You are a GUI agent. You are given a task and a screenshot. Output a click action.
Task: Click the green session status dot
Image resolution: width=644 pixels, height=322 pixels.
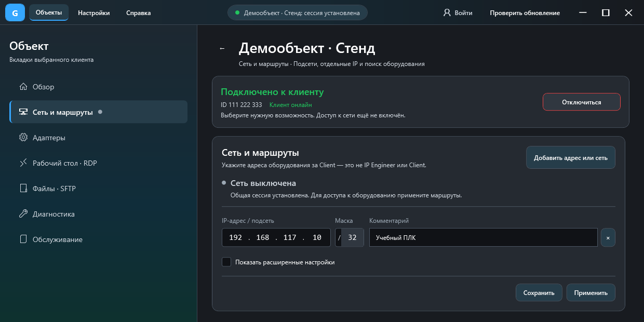(237, 12)
